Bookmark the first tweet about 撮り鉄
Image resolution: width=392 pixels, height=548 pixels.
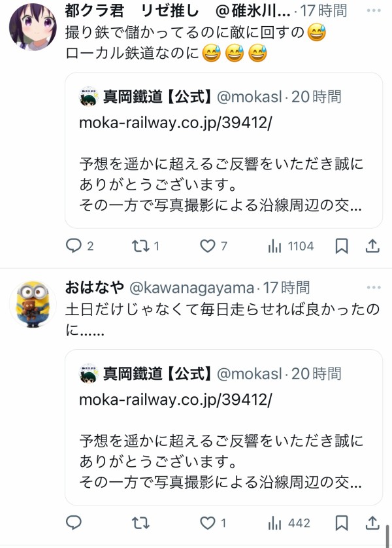[x=342, y=246]
